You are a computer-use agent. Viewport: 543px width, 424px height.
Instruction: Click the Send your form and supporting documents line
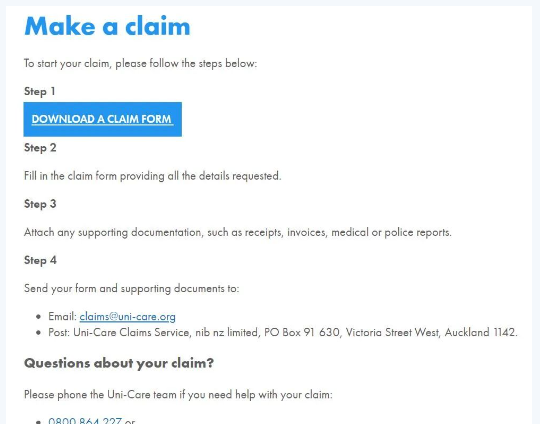(132, 289)
